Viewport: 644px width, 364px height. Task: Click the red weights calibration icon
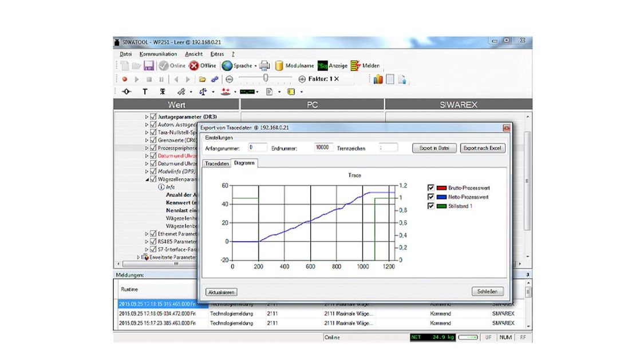[225, 92]
